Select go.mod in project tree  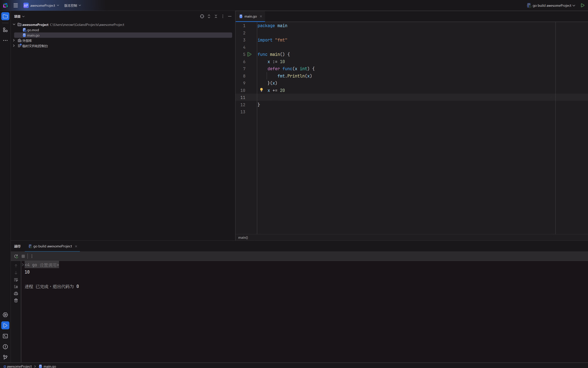[x=33, y=30]
